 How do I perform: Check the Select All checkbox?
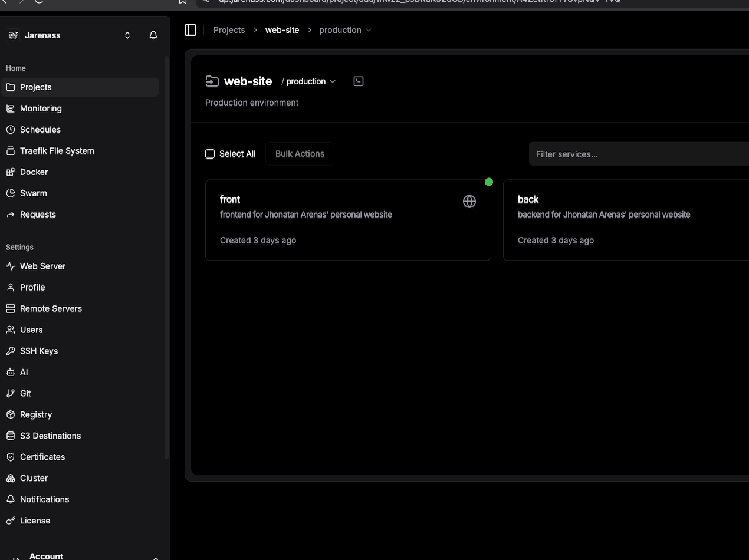(x=210, y=154)
